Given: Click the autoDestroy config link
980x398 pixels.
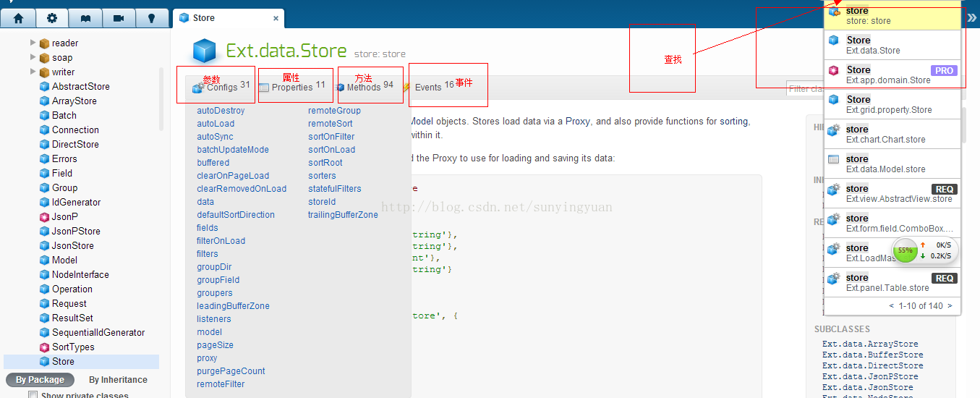Looking at the screenshot, I should (221, 111).
